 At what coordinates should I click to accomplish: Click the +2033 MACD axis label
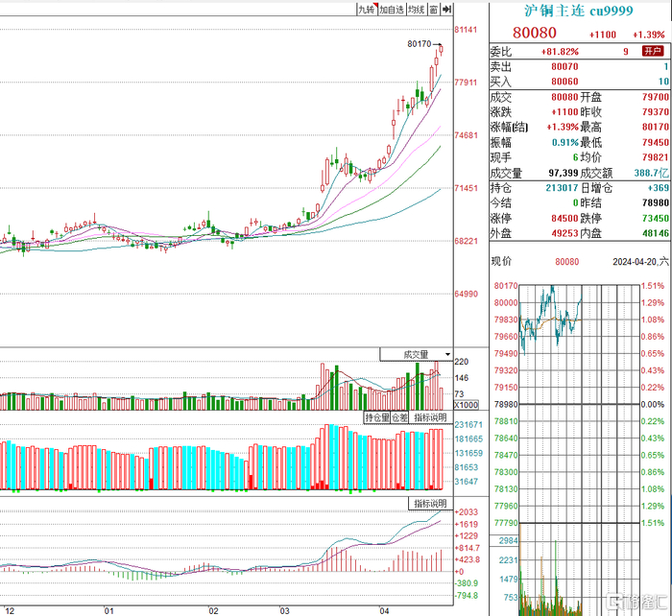467,512
